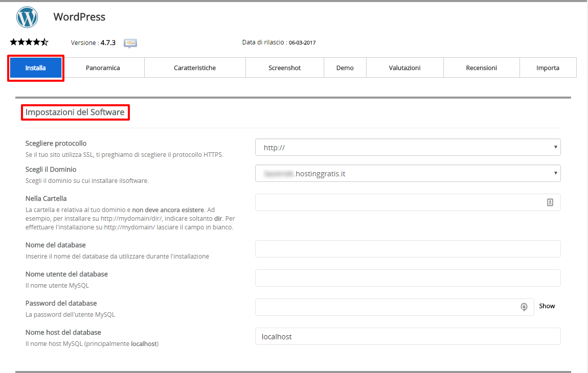This screenshot has height=373, width=588.
Task: Click the release date 06-03-2017
Action: point(302,43)
